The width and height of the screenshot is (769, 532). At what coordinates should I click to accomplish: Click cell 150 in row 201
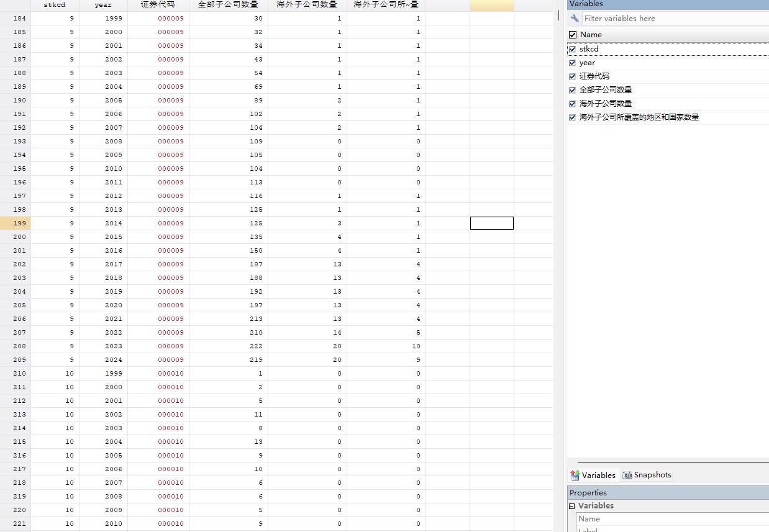click(229, 251)
